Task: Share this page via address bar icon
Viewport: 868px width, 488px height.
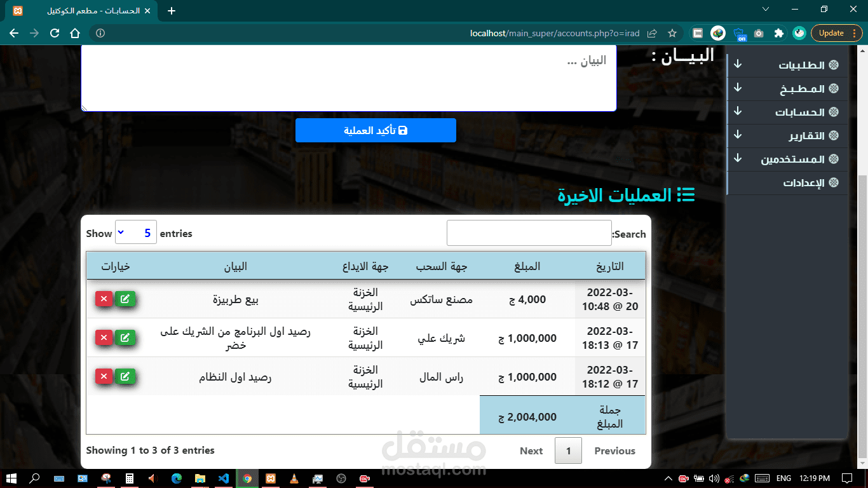Action: point(652,33)
